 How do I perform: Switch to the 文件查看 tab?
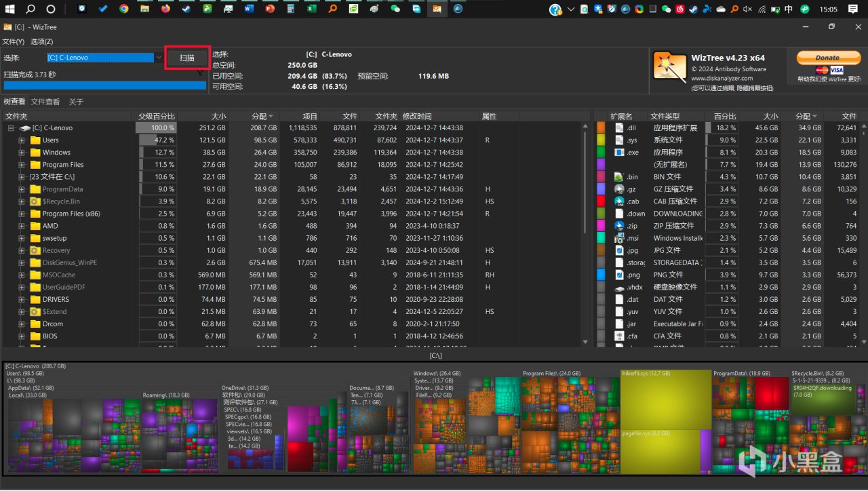[x=45, y=102]
